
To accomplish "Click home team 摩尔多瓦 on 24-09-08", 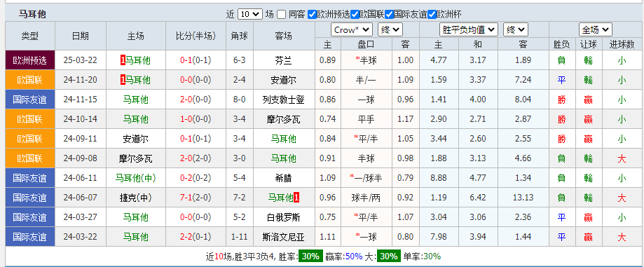I will click(x=135, y=158).
